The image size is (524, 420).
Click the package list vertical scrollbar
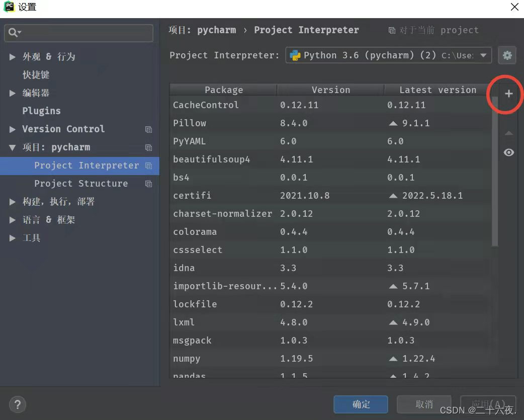494,171
